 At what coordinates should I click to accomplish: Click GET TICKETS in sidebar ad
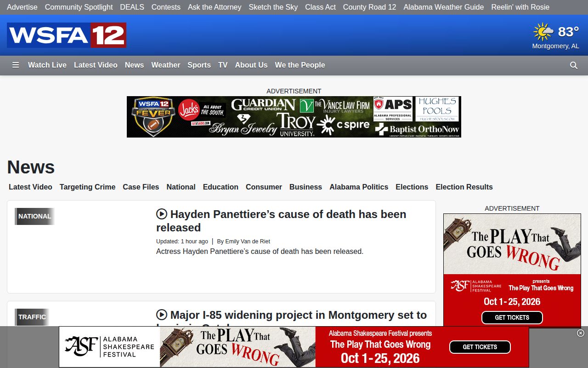coord(512,317)
